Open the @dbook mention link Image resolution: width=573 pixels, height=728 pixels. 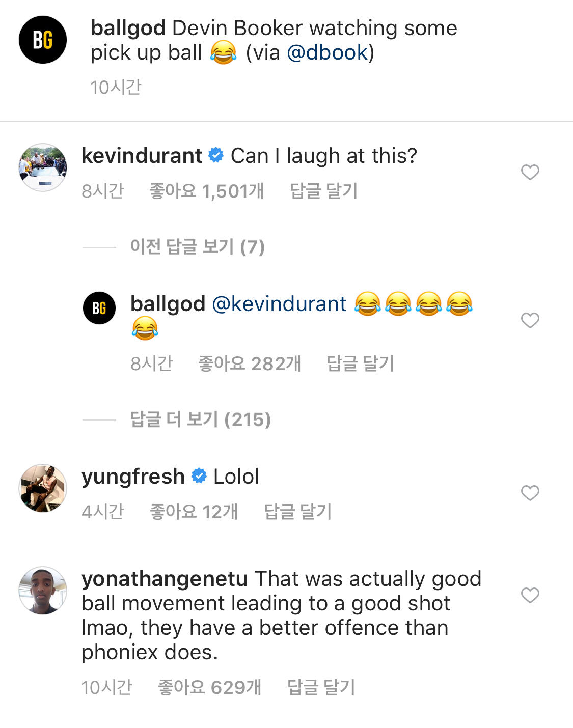tap(328, 52)
